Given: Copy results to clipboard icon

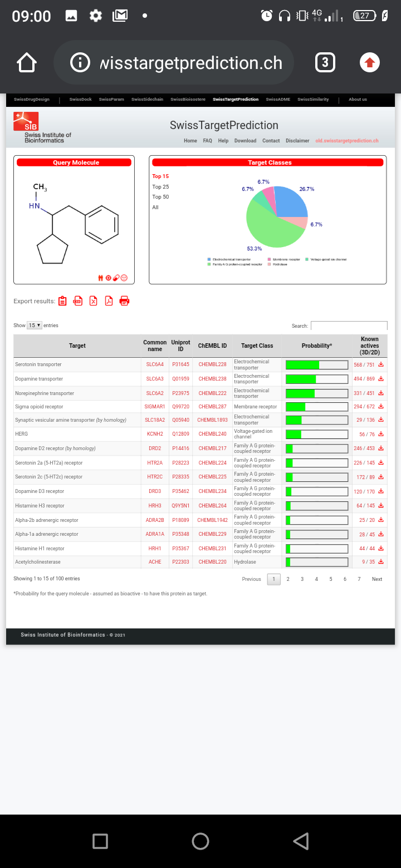Looking at the screenshot, I should (x=62, y=301).
